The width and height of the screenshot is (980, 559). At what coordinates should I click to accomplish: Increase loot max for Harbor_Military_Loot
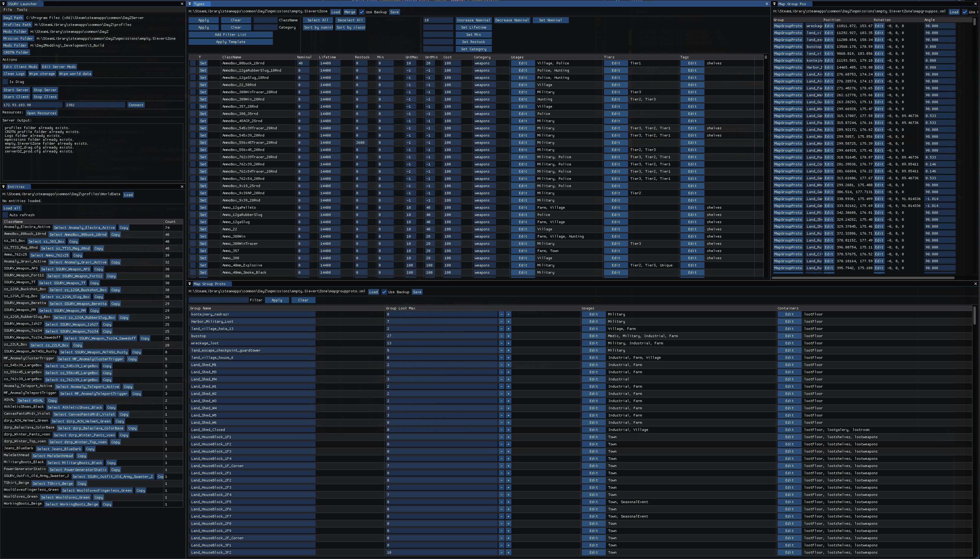pyautogui.click(x=508, y=322)
